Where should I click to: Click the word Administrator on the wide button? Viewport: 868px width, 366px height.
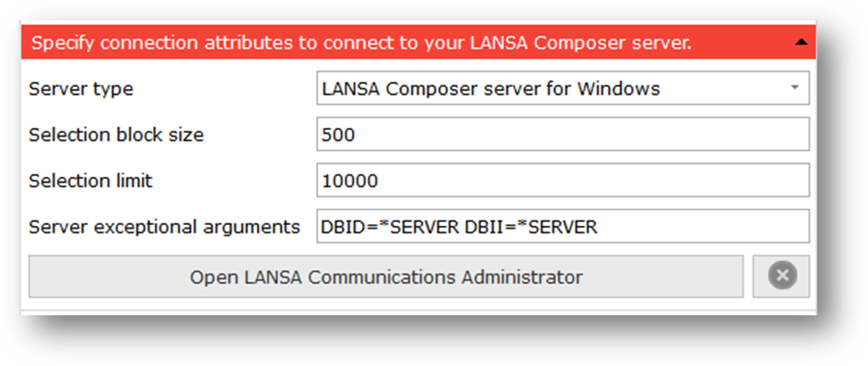pos(522,277)
